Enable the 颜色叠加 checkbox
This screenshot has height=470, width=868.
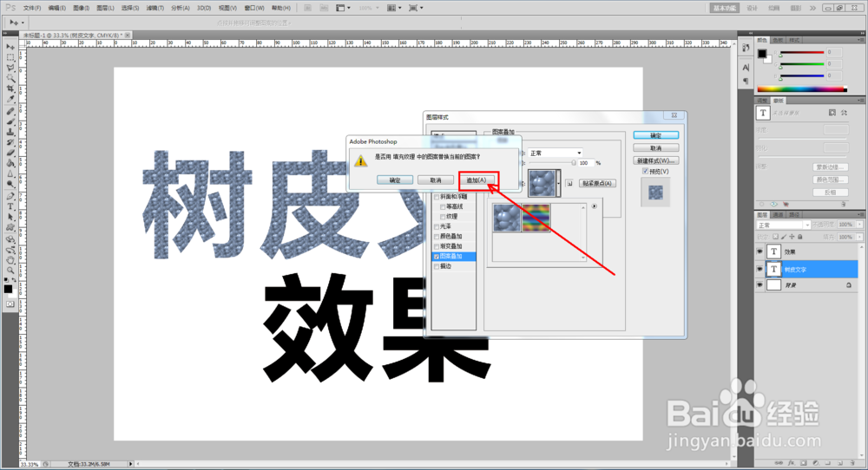point(437,237)
